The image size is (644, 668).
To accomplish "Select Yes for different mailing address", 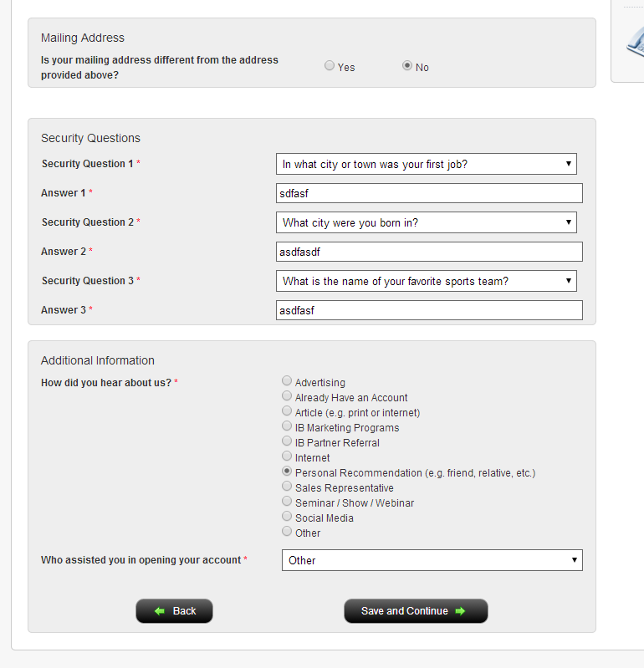I will [x=329, y=65].
